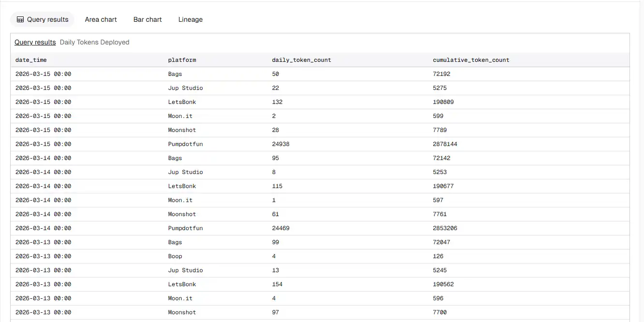
Task: Click the cumulative_token_count column header
Action: (x=471, y=60)
